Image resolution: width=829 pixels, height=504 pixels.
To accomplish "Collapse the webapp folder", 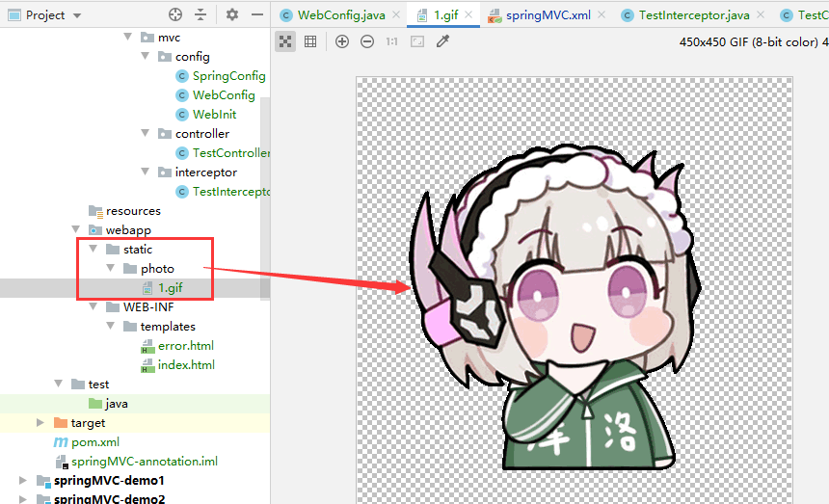I will pyautogui.click(x=75, y=229).
